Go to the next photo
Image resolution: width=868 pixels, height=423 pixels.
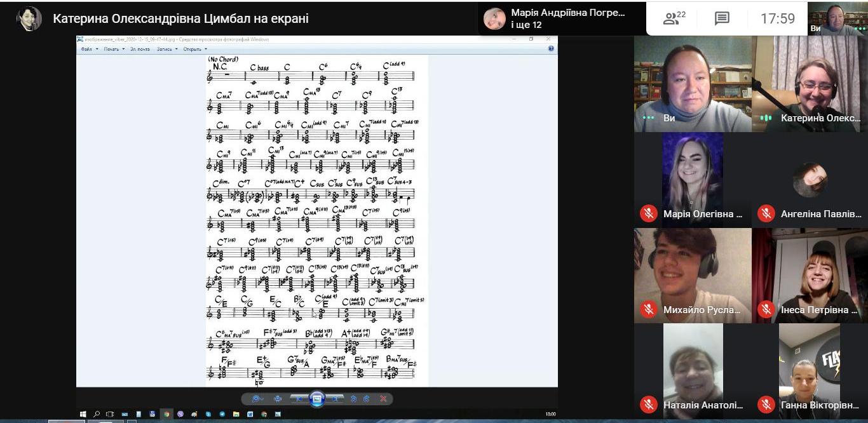336,399
